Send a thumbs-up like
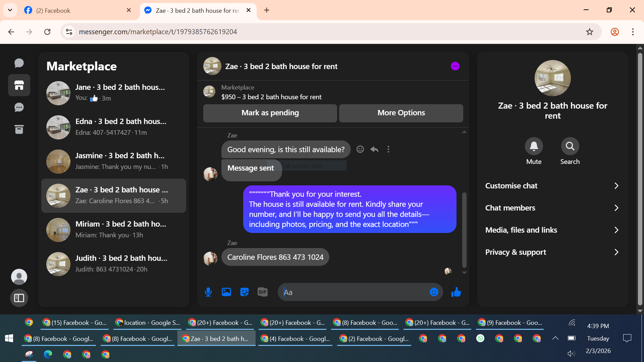 click(456, 292)
